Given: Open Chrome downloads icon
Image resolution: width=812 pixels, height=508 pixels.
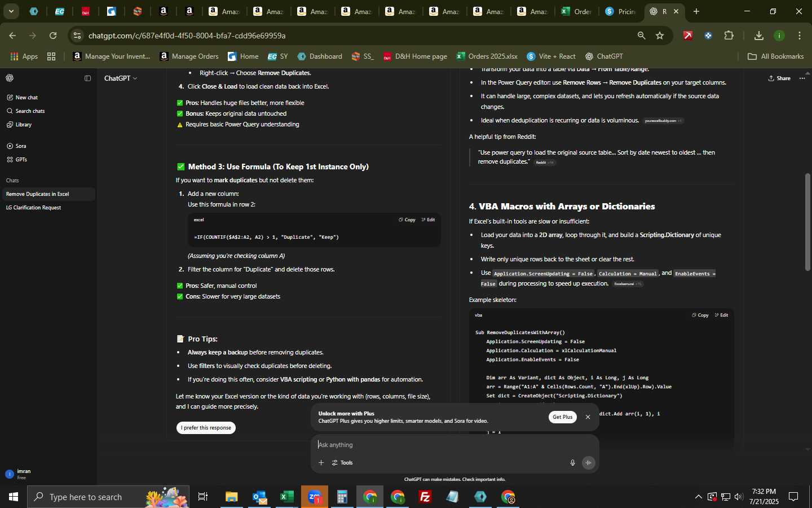Looking at the screenshot, I should pos(759,36).
